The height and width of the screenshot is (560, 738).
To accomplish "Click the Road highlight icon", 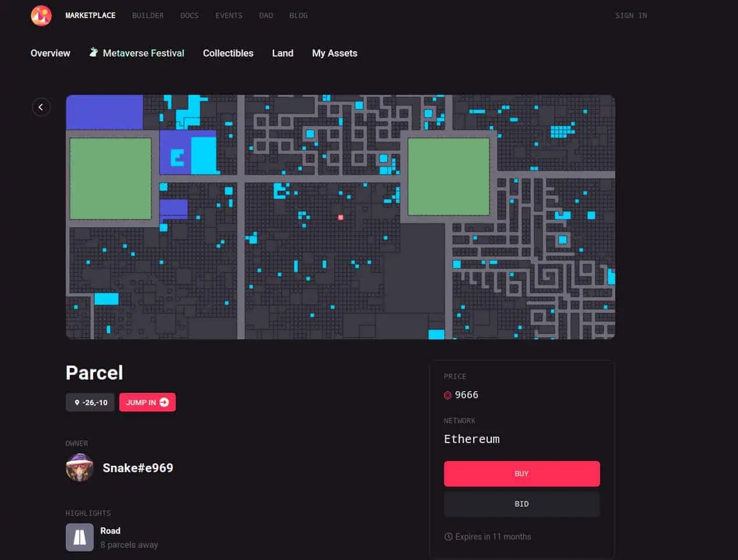I will (80, 537).
